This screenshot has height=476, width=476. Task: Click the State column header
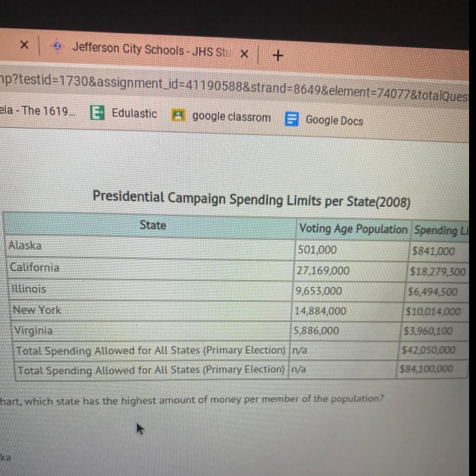[x=152, y=225]
